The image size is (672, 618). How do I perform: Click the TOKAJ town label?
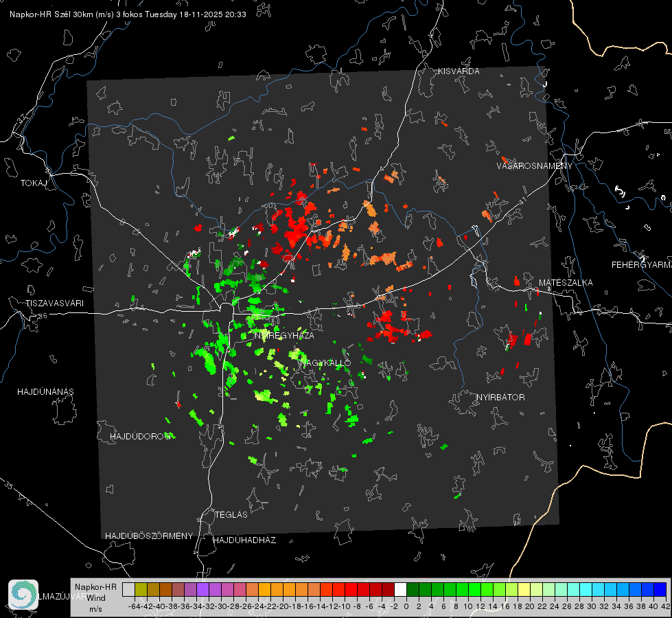[x=34, y=183]
